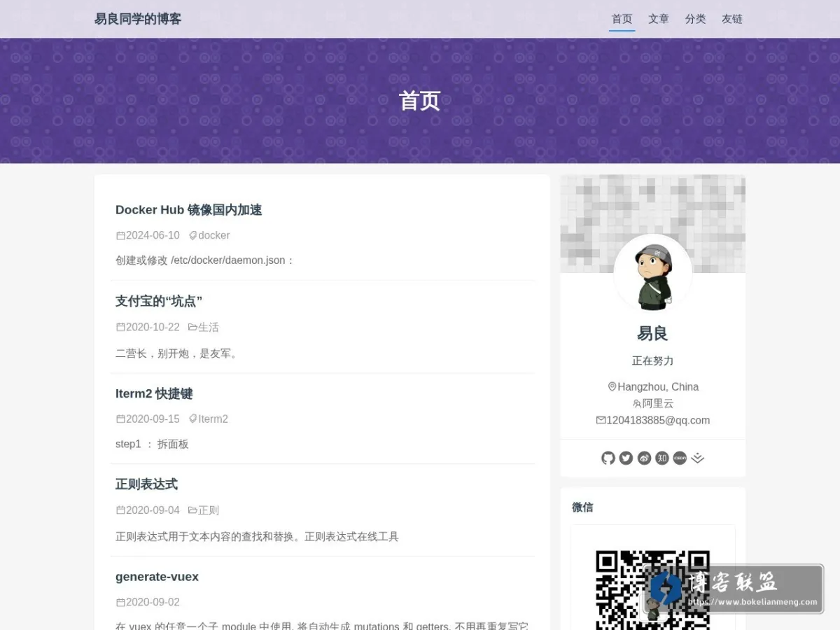Click the excerpt 创建或修改 /etc/docker/daemon.json
Screen dimensions: 840x630
204,260
